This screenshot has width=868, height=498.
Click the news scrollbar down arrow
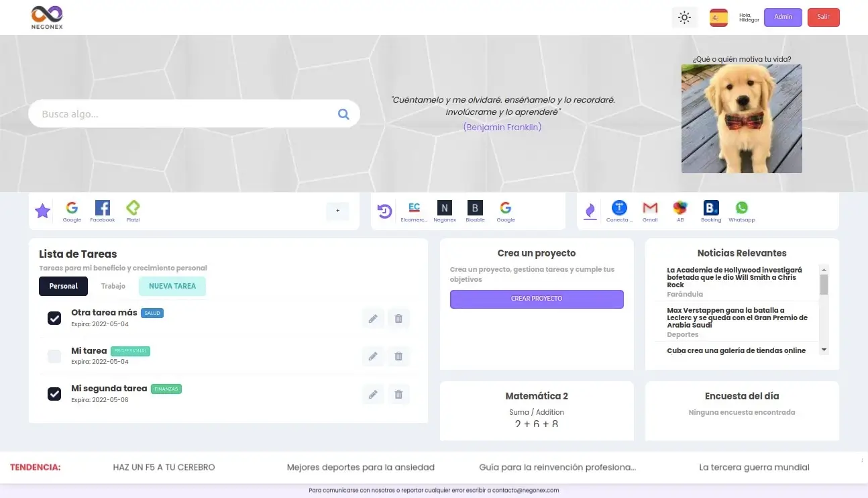tap(824, 350)
